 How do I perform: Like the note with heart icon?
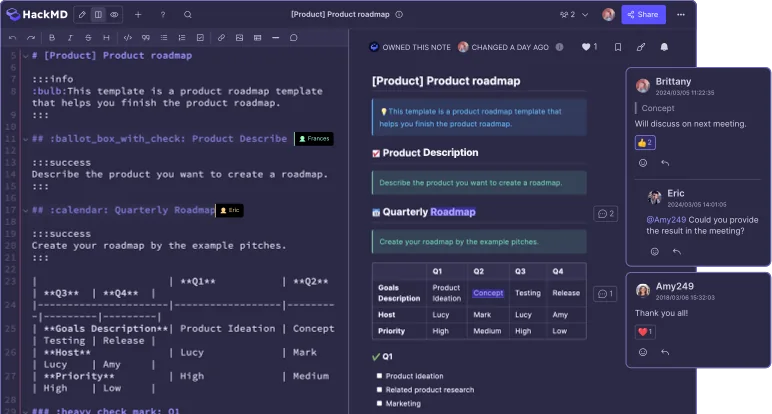586,47
